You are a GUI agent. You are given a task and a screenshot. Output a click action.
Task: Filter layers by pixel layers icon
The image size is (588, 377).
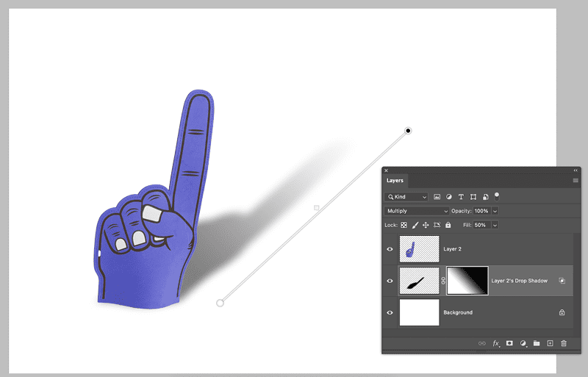click(437, 197)
